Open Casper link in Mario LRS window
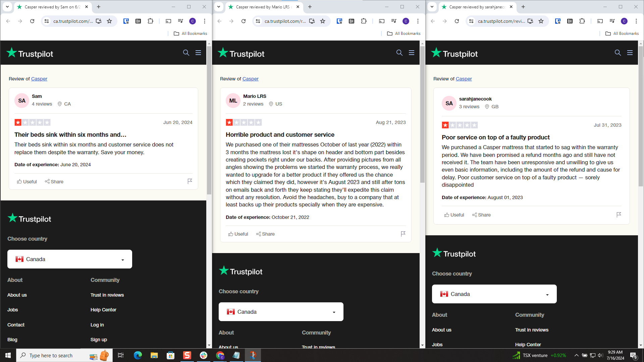This screenshot has height=362, width=644. [x=251, y=79]
